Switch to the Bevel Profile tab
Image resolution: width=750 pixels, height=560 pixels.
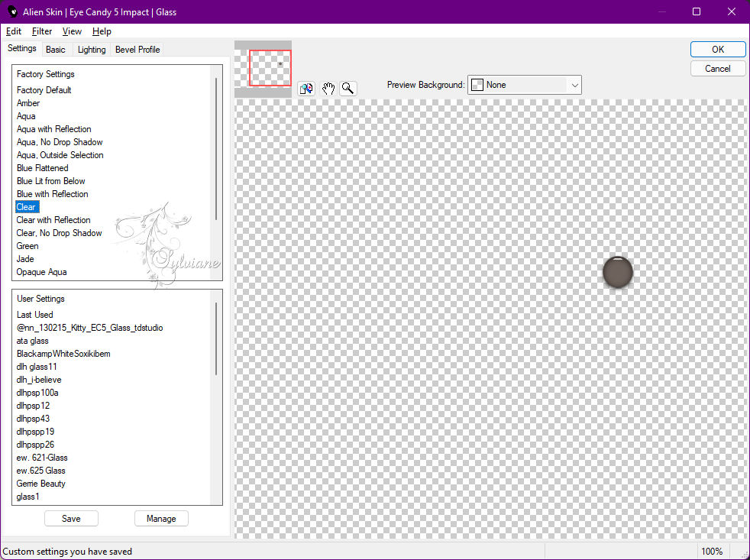(x=137, y=50)
